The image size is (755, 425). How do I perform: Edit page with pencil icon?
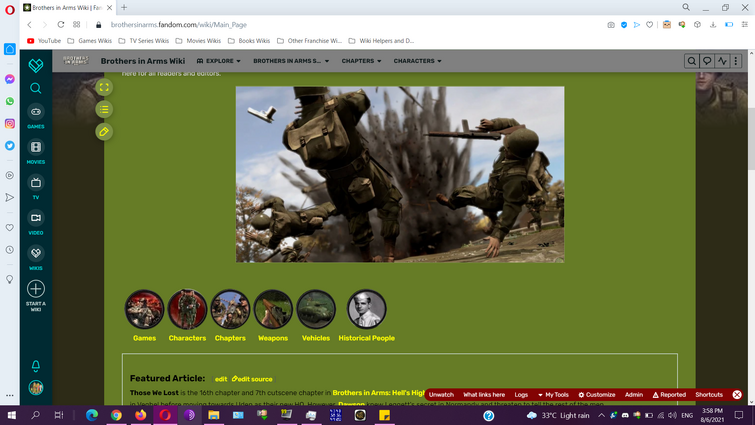pos(104,132)
